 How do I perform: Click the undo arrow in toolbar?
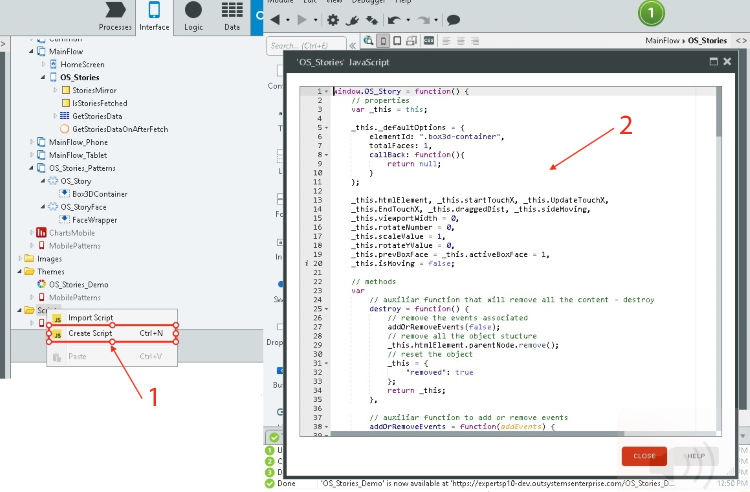coord(395,20)
